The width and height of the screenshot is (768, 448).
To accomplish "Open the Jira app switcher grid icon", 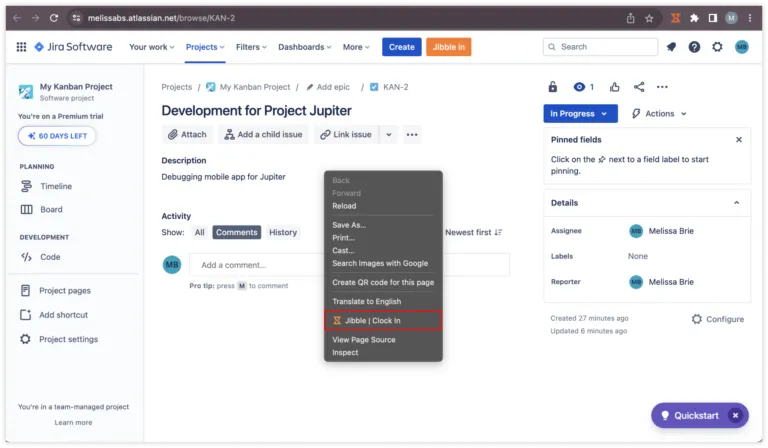I will 21,47.
